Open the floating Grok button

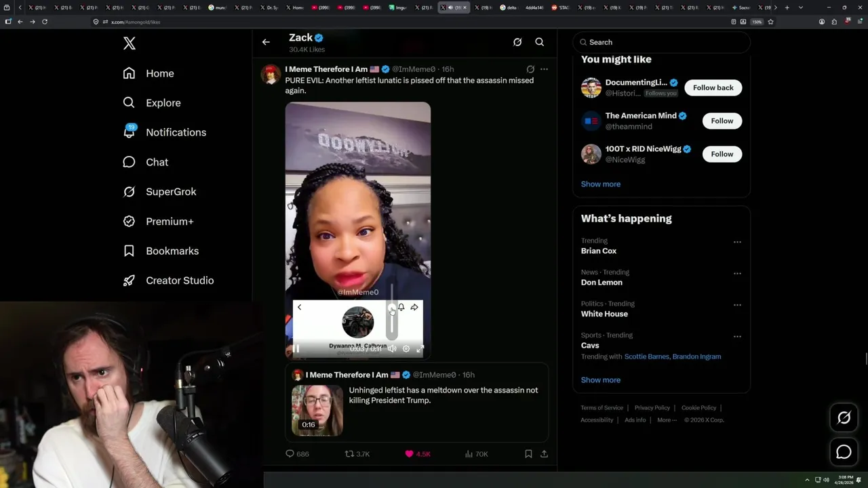tap(844, 418)
